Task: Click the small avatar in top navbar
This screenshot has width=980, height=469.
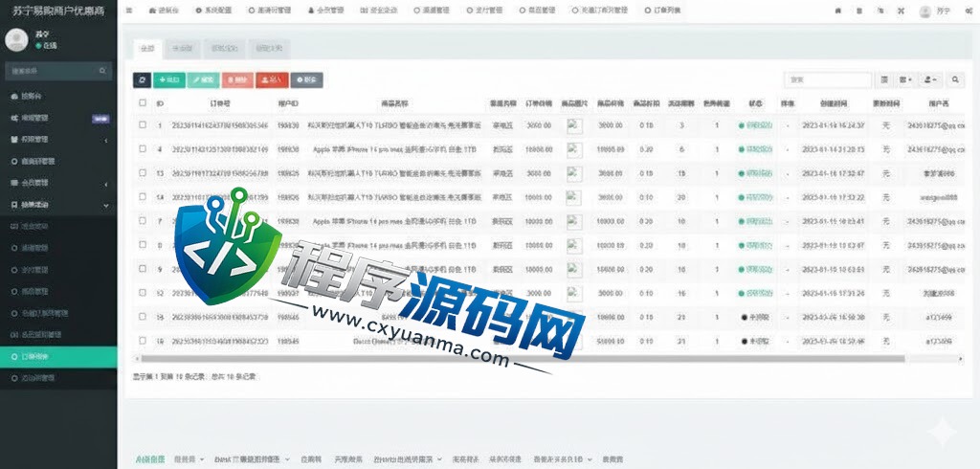Action: point(925,11)
